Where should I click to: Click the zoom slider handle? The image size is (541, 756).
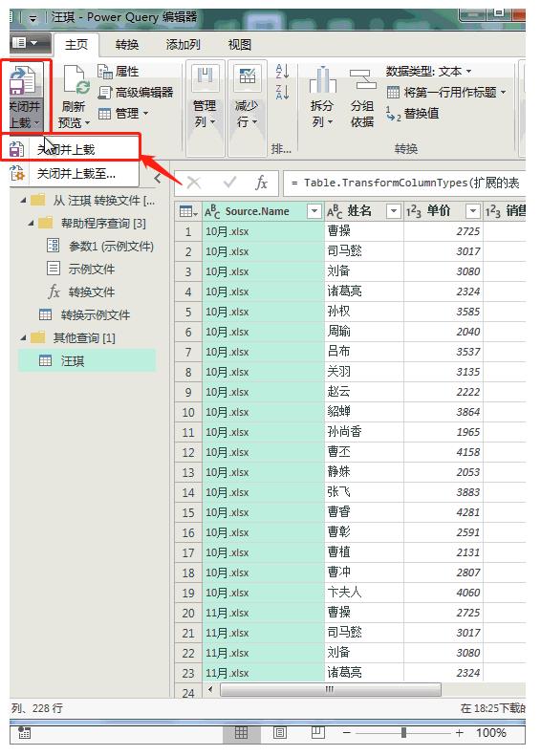pos(403,733)
